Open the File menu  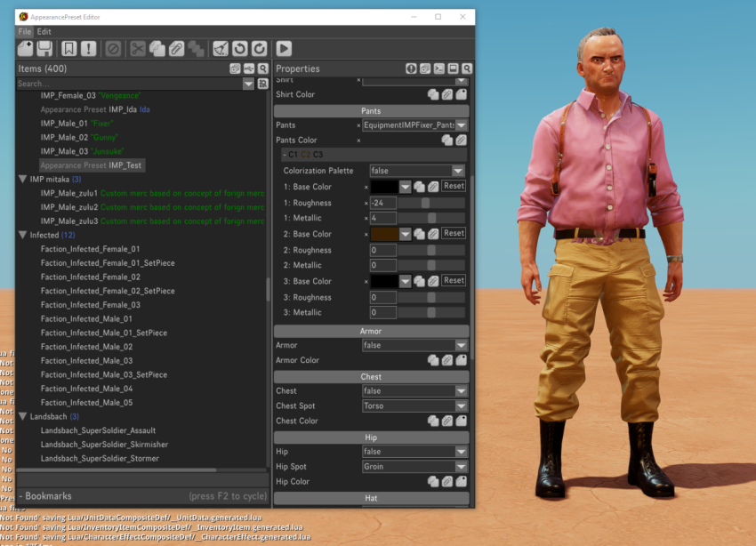click(23, 31)
